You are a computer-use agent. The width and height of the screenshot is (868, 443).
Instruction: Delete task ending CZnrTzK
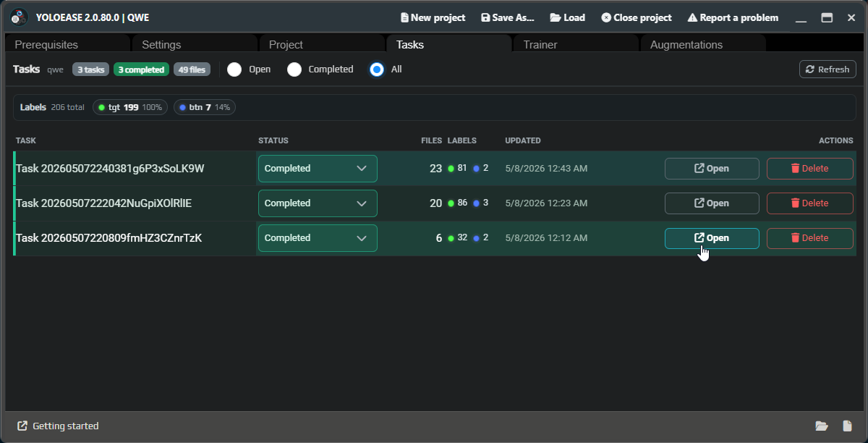point(810,238)
